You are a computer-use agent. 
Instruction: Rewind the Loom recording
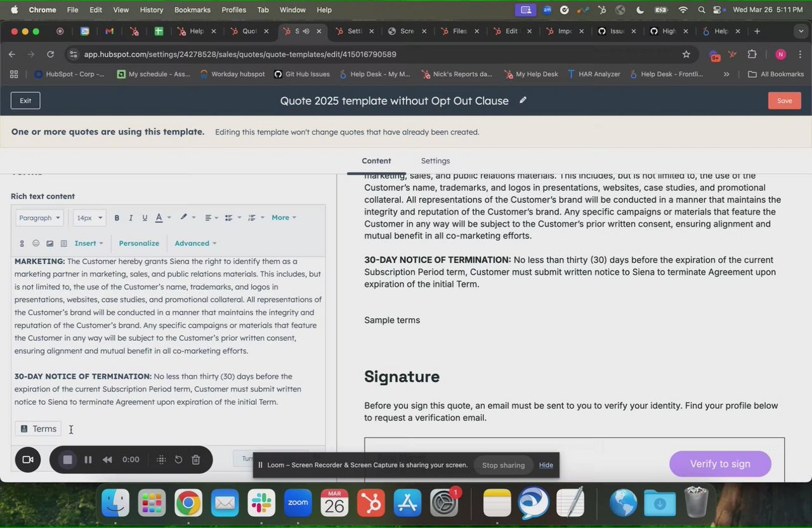[x=107, y=459]
